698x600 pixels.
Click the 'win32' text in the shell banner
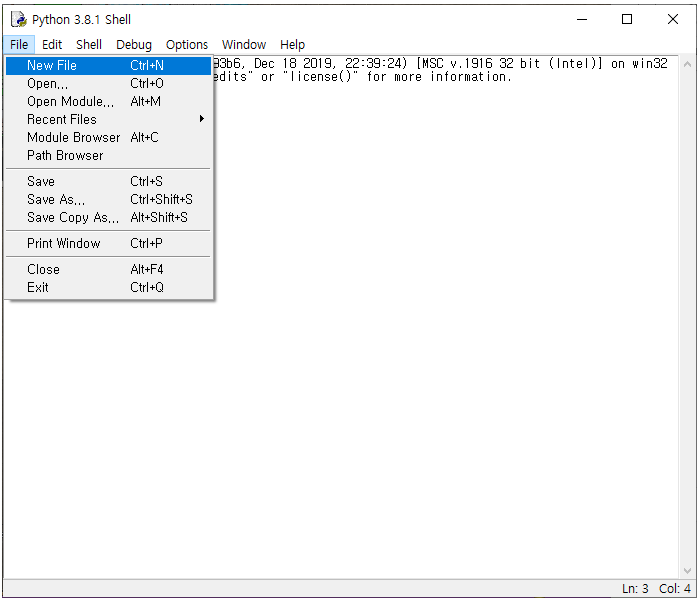[x=650, y=64]
